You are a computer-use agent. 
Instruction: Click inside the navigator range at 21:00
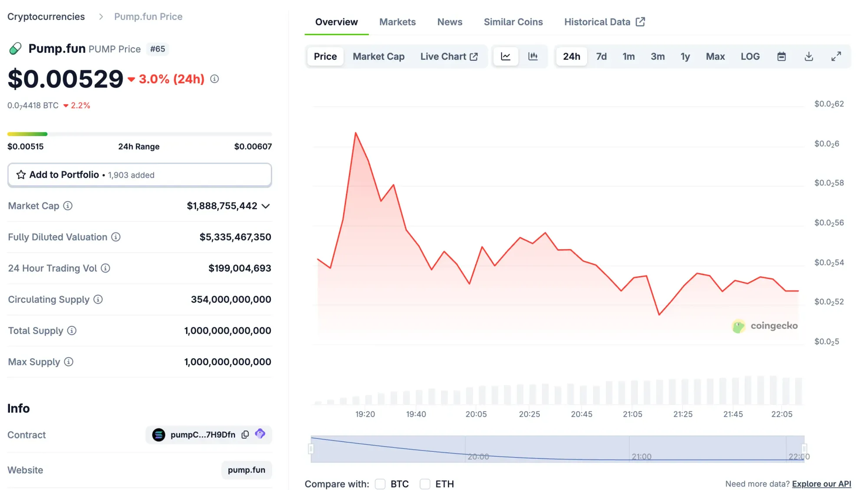[x=641, y=457]
